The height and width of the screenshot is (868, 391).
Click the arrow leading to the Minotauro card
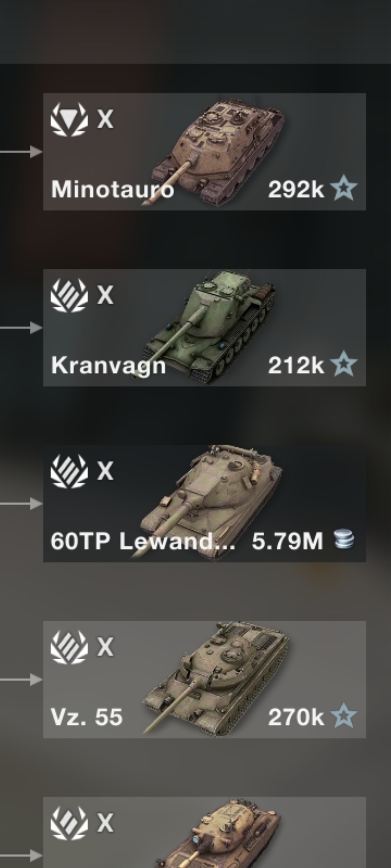[x=21, y=152]
